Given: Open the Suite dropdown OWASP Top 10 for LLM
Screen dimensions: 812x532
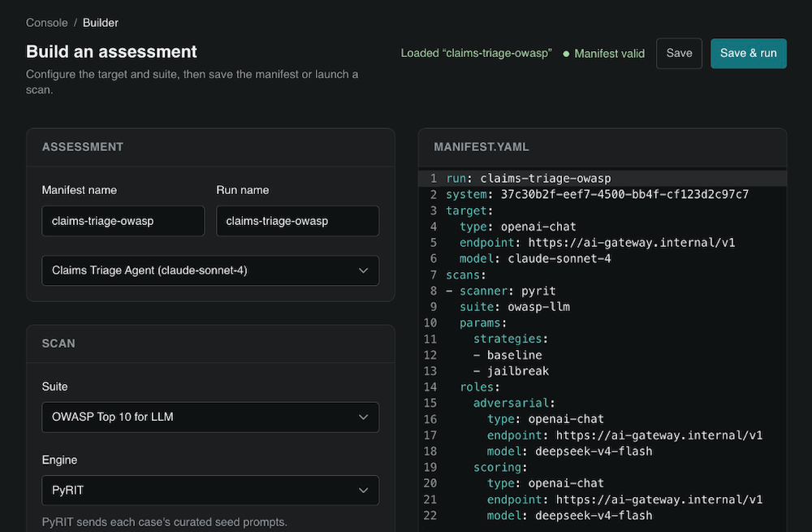Looking at the screenshot, I should (x=210, y=417).
